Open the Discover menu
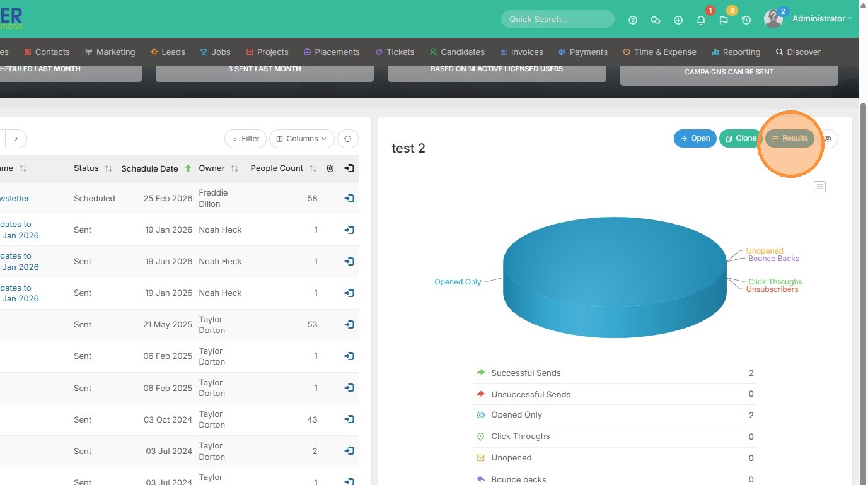868x485 pixels. tap(798, 52)
